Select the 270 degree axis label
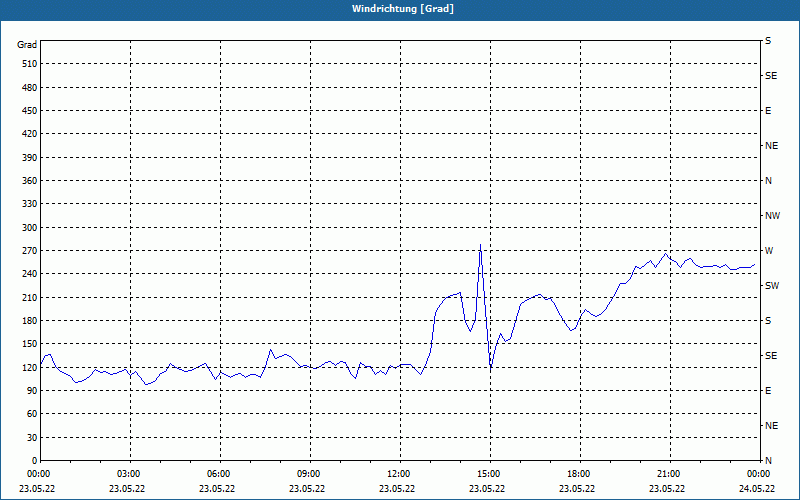Screen dimensions: 800x500 29,251
